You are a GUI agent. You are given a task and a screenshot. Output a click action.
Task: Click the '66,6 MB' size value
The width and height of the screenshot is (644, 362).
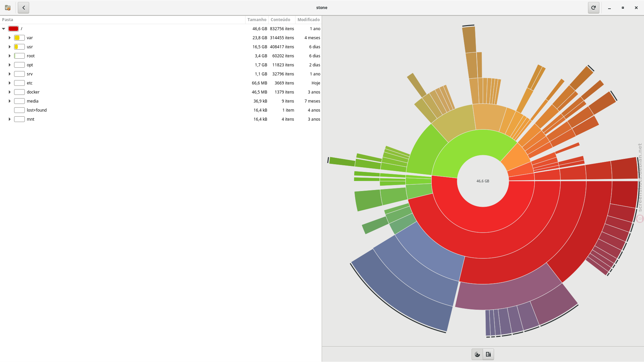tap(260, 83)
